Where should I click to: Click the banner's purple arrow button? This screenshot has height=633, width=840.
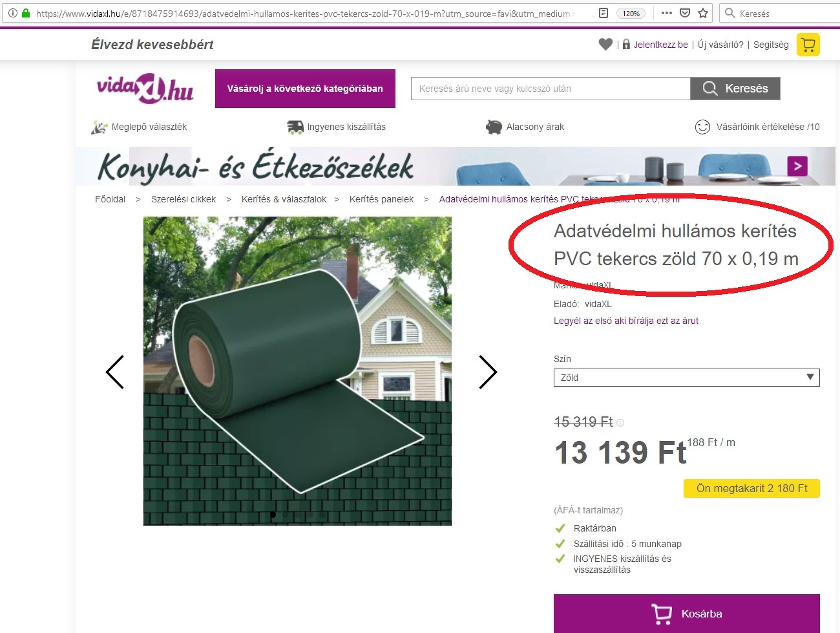click(x=797, y=166)
